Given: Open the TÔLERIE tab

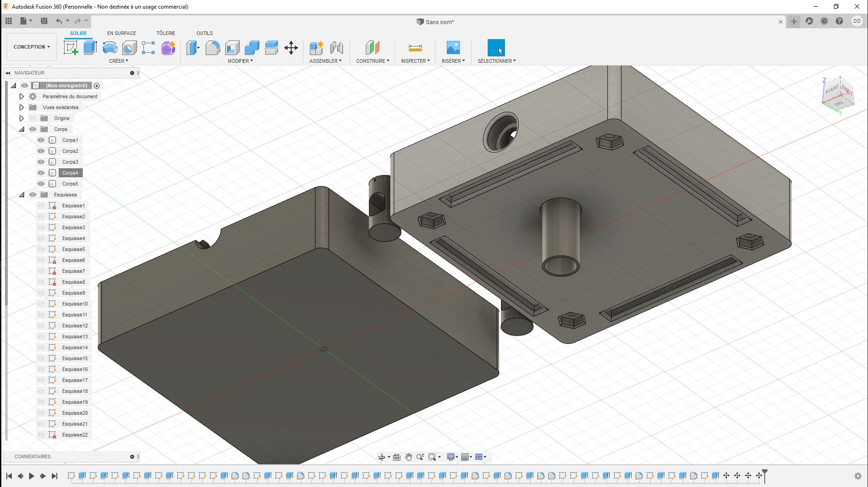Looking at the screenshot, I should tap(166, 33).
